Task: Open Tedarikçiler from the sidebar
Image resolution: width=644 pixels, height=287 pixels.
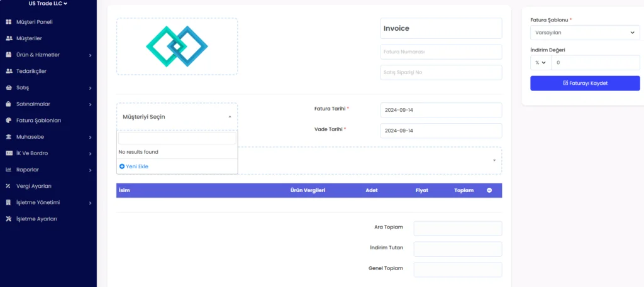Action: [31, 71]
